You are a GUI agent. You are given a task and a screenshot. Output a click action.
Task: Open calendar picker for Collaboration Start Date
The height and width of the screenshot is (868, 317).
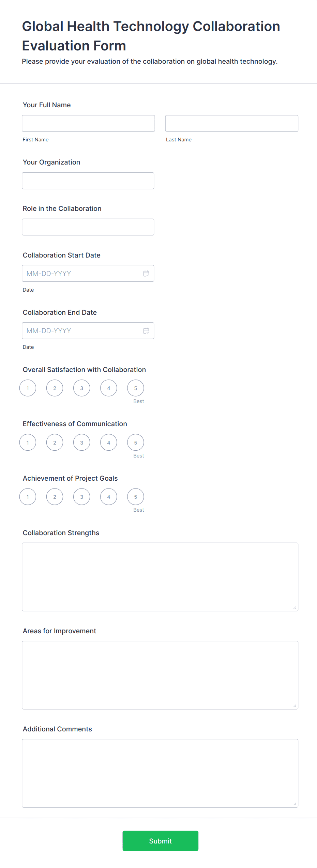click(x=146, y=274)
